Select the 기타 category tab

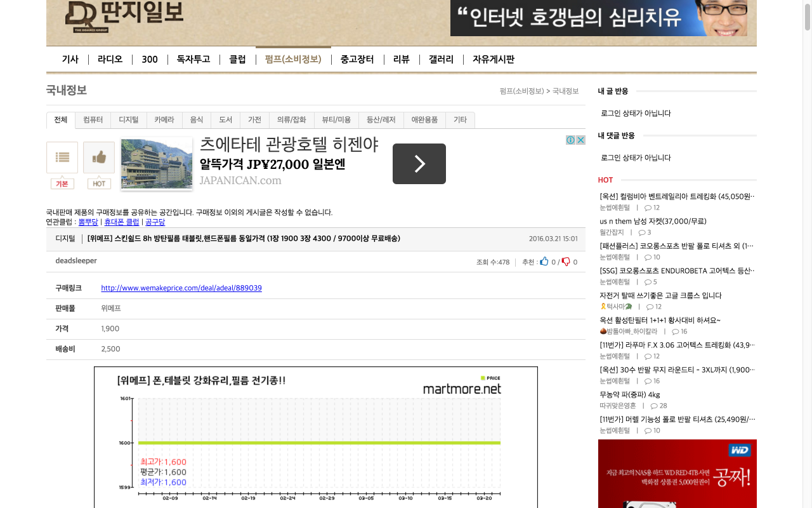[x=460, y=120]
